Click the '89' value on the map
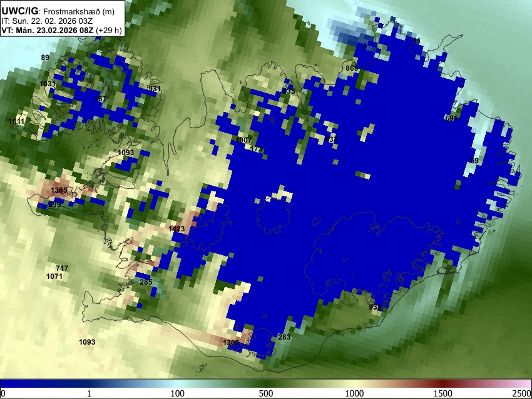Viewport: 532px width, 399px height. click(45, 58)
